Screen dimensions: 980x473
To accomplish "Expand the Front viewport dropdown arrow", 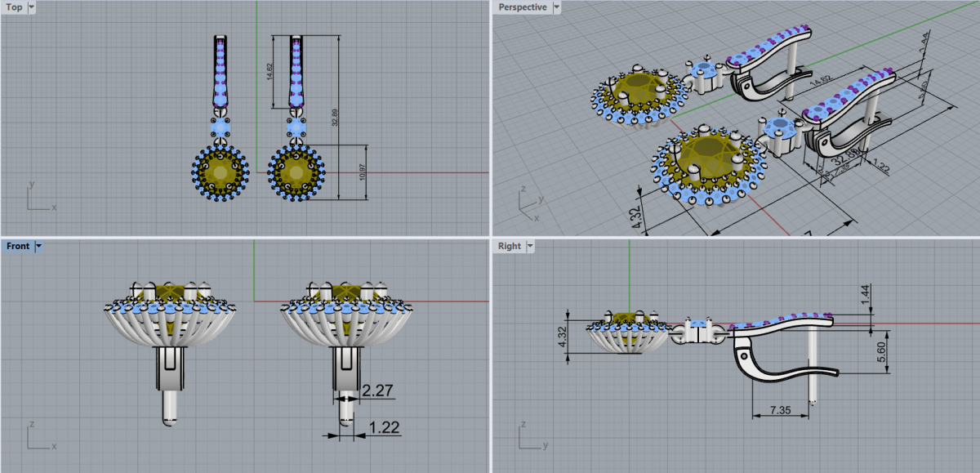I will click(38, 246).
